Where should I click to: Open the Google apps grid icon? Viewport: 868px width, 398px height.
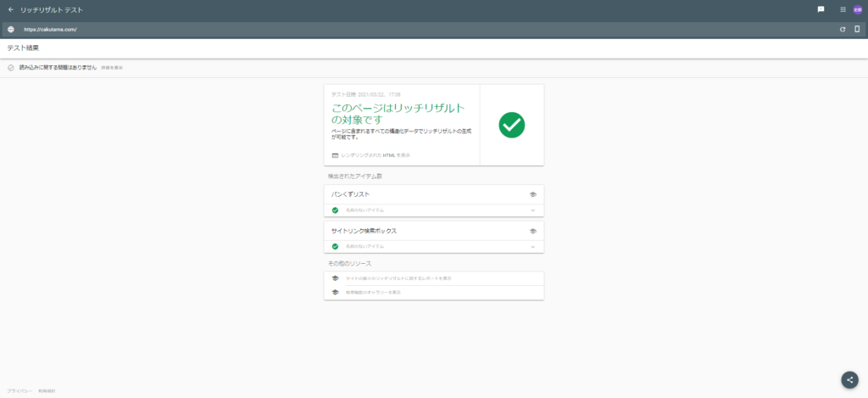tap(843, 9)
